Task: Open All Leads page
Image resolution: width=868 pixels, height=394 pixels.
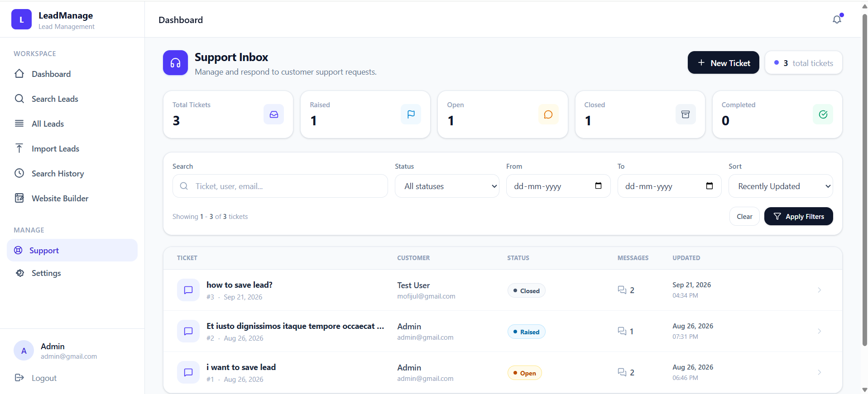Action: [x=72, y=123]
